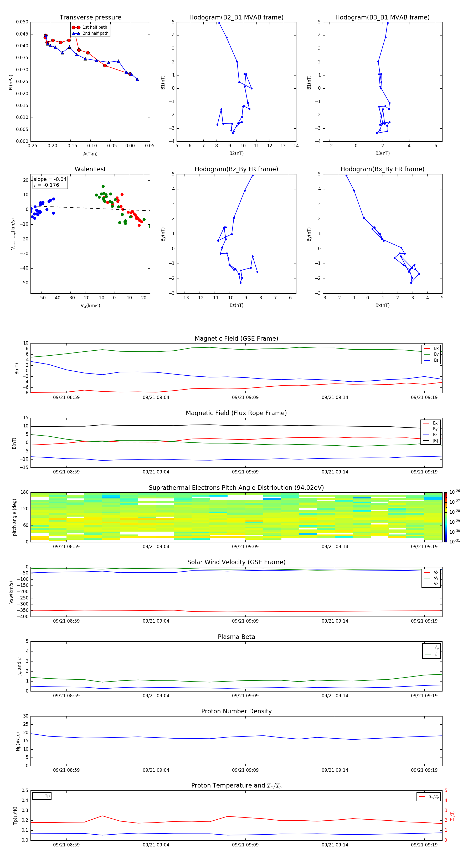The image size is (473, 868).
Task: Click the 'VA(km/s)' x-axis label
Action: pos(90,306)
